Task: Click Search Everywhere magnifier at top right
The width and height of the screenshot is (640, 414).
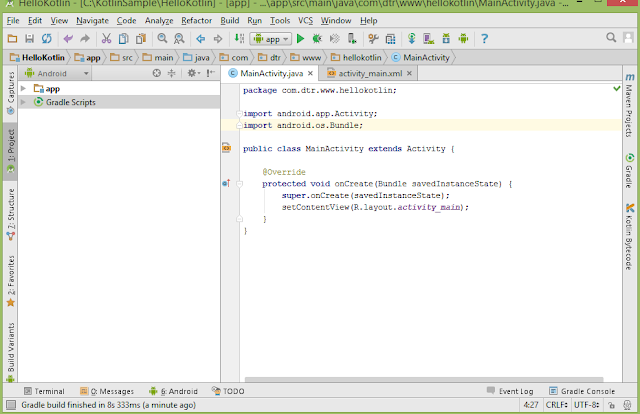Action: point(611,38)
